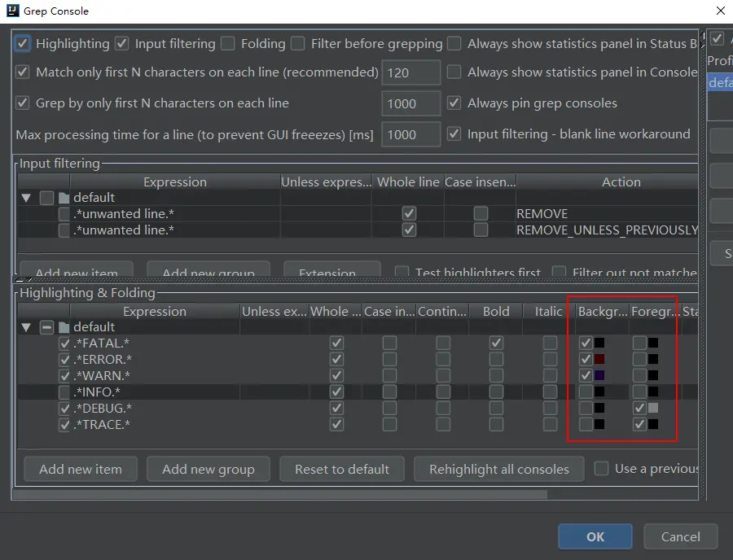This screenshot has width=733, height=560.
Task: Enable Filter before grepping checkbox
Action: [298, 43]
